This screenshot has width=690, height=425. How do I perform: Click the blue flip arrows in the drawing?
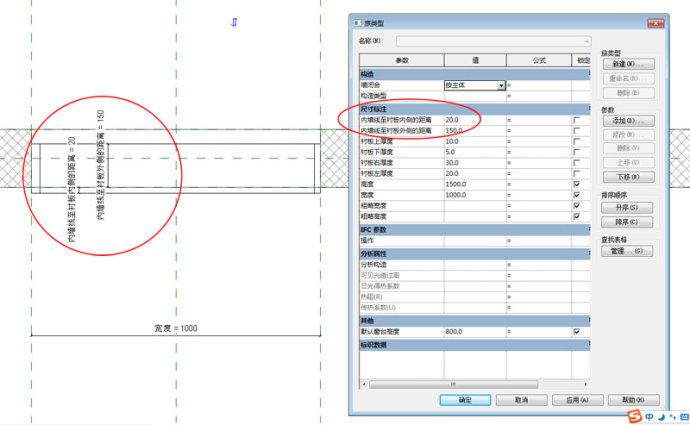pyautogui.click(x=234, y=22)
